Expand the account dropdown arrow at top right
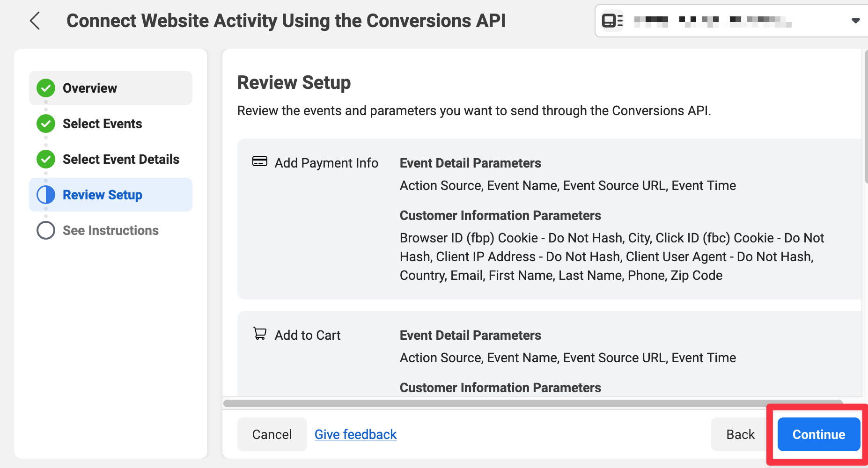Viewport: 868px width, 468px height. tap(855, 21)
